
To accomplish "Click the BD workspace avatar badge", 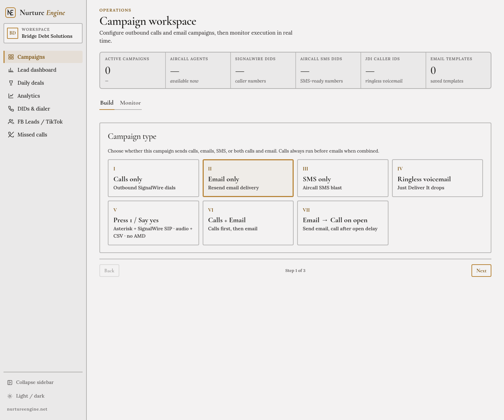I will pyautogui.click(x=13, y=33).
